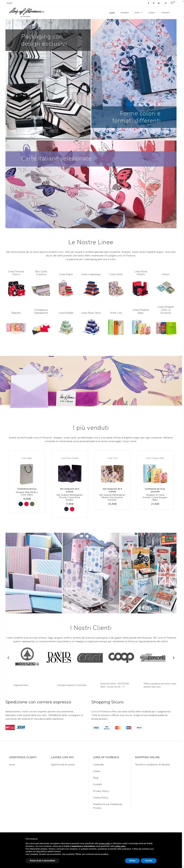
Task: Open the Instagram social icon
Action: (154, 3)
